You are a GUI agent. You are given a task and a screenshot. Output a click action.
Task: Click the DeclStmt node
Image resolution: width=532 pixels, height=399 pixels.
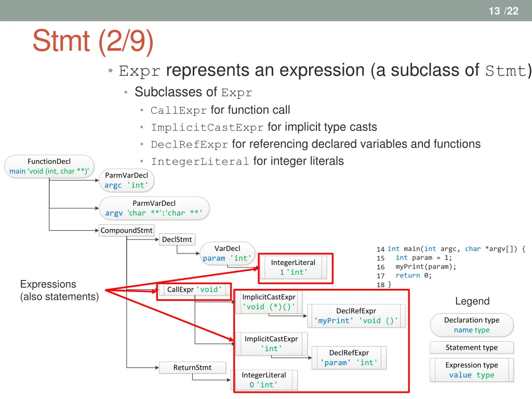pyautogui.click(x=177, y=240)
